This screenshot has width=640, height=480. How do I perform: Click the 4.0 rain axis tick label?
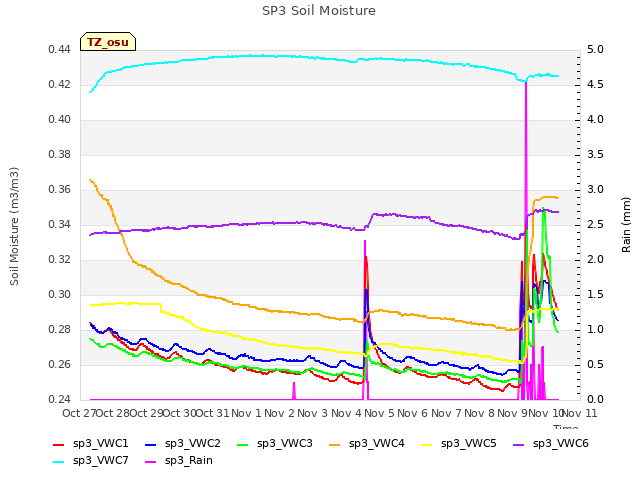point(595,120)
